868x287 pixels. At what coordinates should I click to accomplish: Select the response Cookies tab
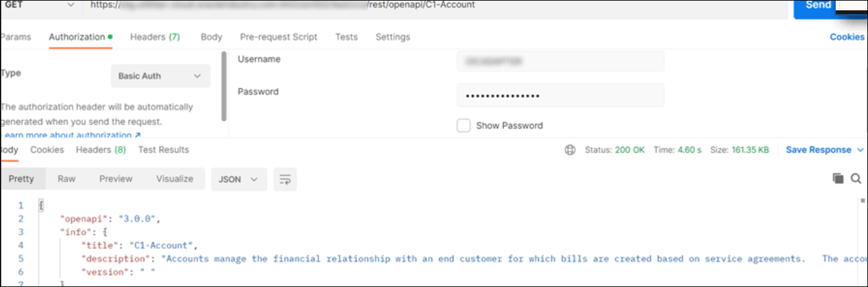[x=47, y=150]
